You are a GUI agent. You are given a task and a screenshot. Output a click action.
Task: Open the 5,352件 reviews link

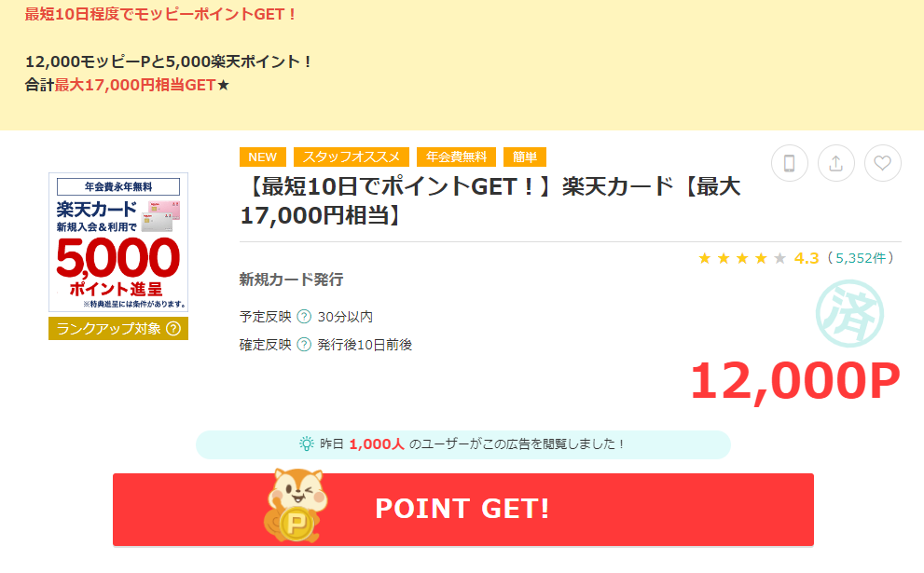[861, 258]
